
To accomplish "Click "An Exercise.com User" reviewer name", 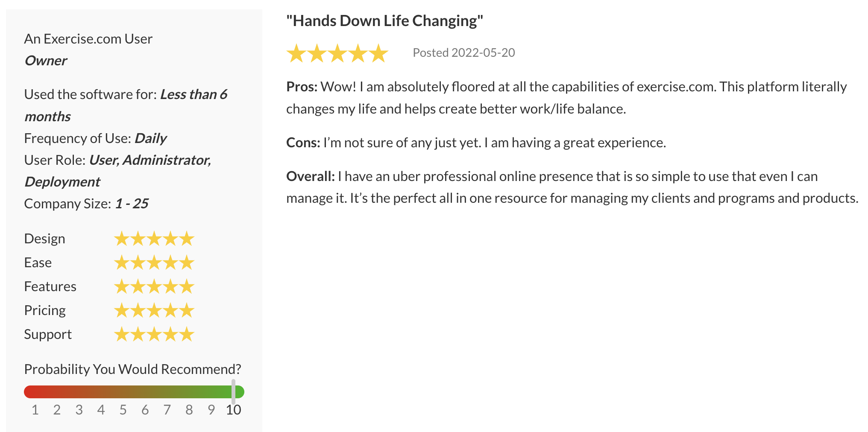I will point(88,39).
